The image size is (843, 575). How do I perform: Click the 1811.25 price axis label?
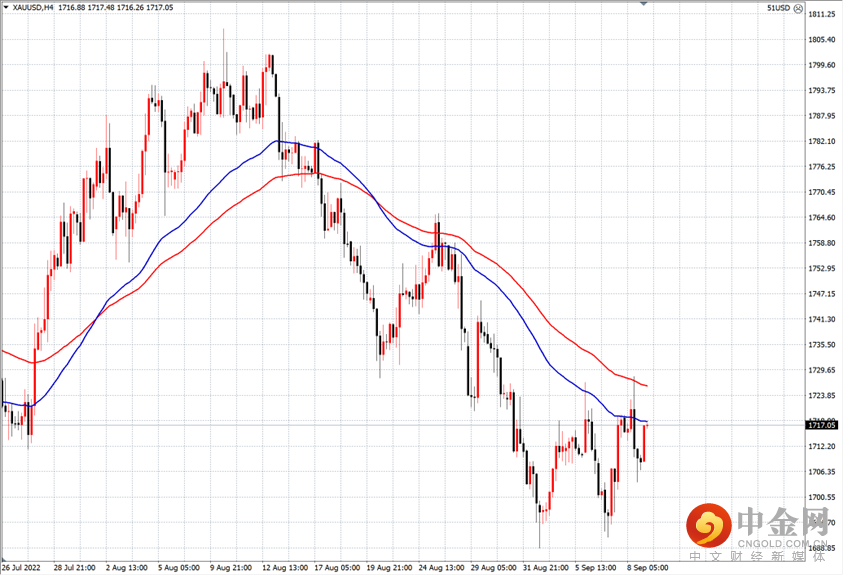point(821,14)
